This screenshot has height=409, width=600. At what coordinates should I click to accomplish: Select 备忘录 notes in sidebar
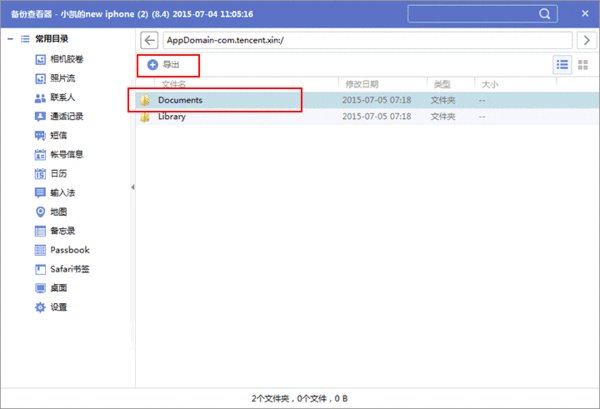click(64, 230)
